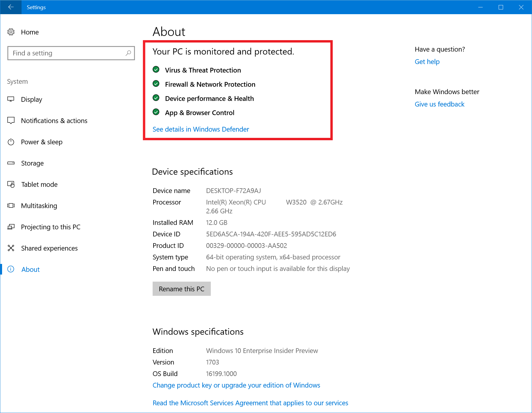
Task: Select the Shared experiences scissors-style icon
Action: [x=11, y=248]
